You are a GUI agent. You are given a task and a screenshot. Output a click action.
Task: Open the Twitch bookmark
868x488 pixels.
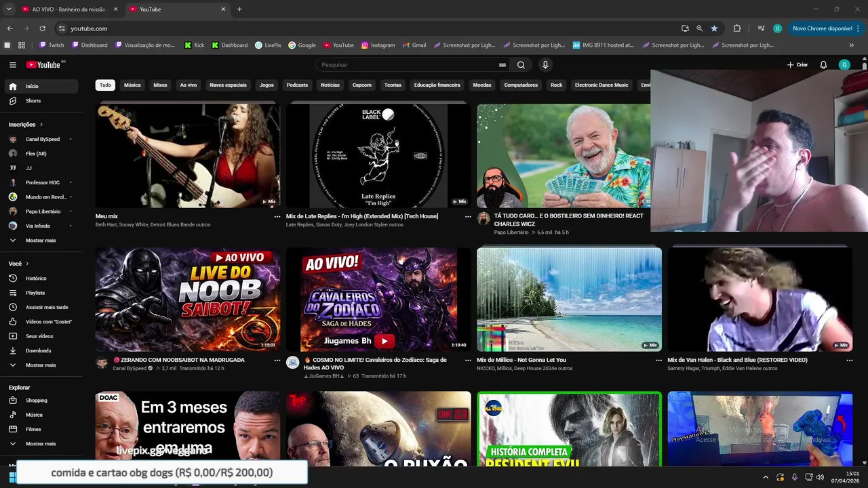click(52, 45)
